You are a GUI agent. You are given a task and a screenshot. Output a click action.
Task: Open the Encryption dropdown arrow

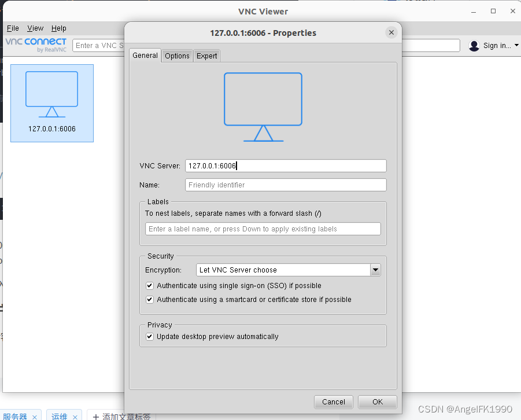[375, 270]
